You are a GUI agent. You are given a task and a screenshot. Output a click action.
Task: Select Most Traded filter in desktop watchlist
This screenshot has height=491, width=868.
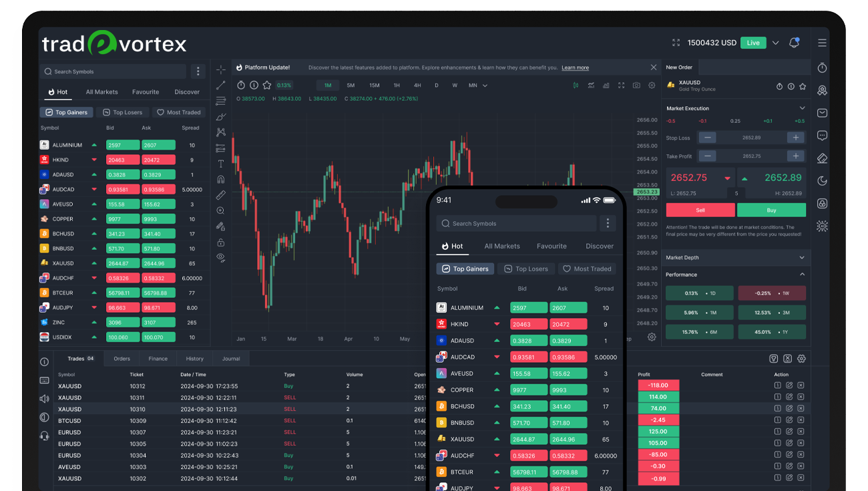click(178, 112)
